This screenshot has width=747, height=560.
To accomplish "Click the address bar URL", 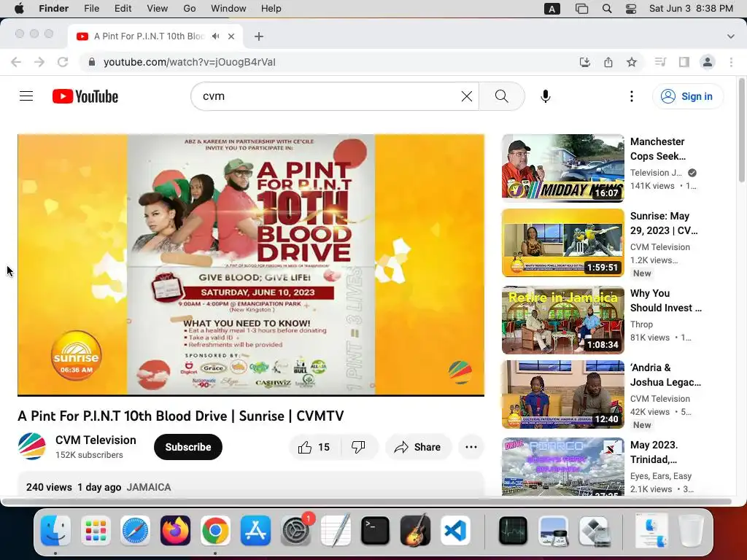I will [x=190, y=62].
